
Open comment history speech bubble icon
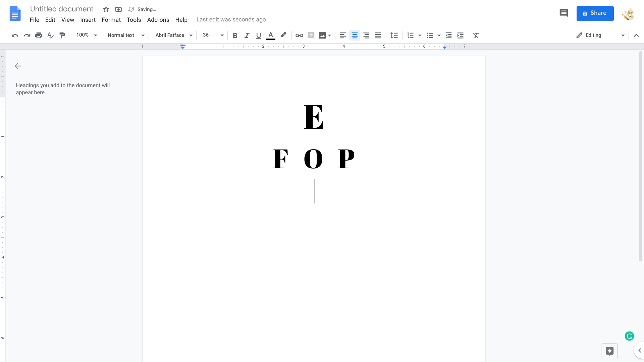564,13
